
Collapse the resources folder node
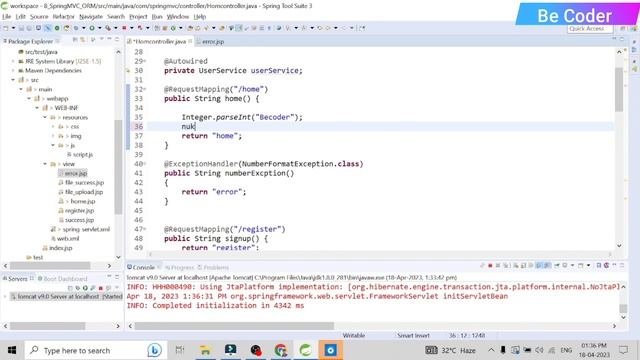pos(45,118)
